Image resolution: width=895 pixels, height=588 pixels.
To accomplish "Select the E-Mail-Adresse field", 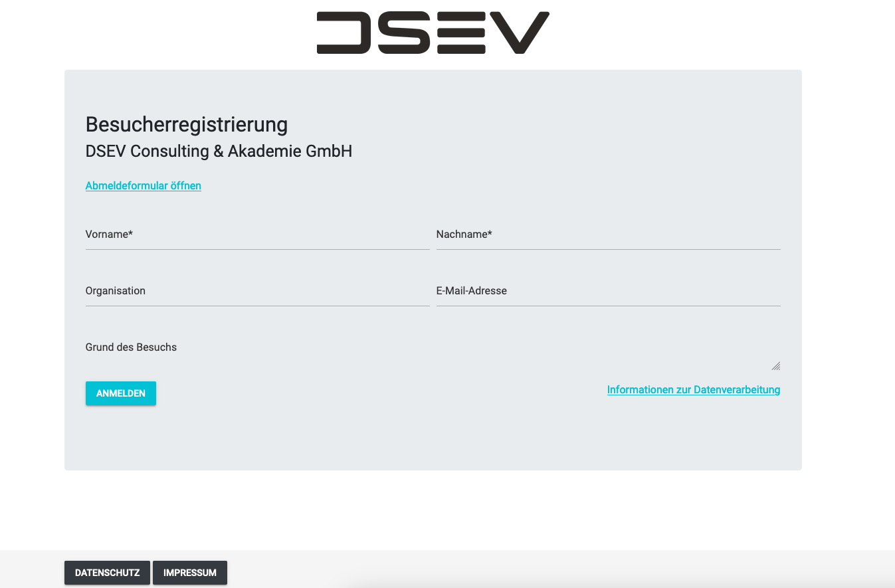I will pos(609,291).
